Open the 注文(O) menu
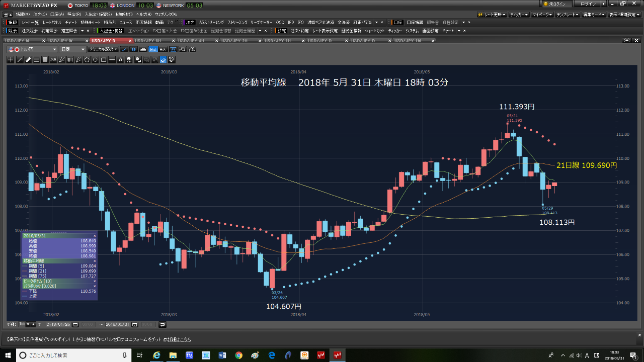The width and height of the screenshot is (644, 362). (x=38, y=14)
